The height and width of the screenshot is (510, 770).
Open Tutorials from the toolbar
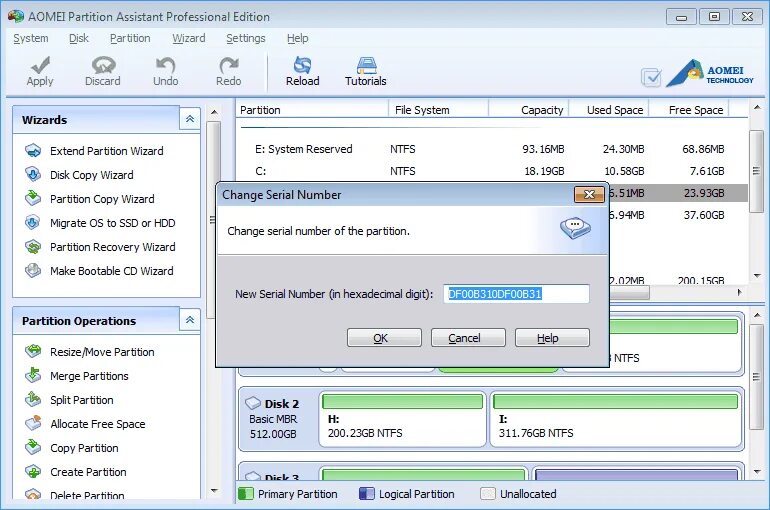pyautogui.click(x=366, y=72)
